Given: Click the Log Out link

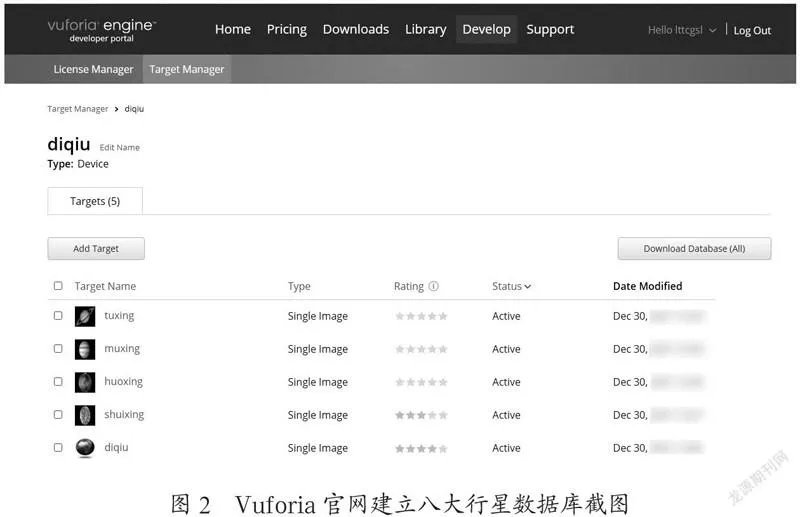Looking at the screenshot, I should click(752, 31).
